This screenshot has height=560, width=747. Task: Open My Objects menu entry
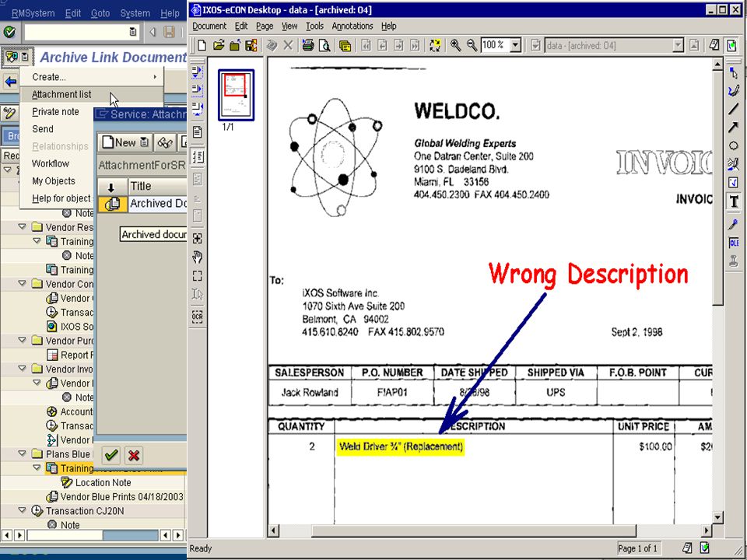click(x=54, y=181)
